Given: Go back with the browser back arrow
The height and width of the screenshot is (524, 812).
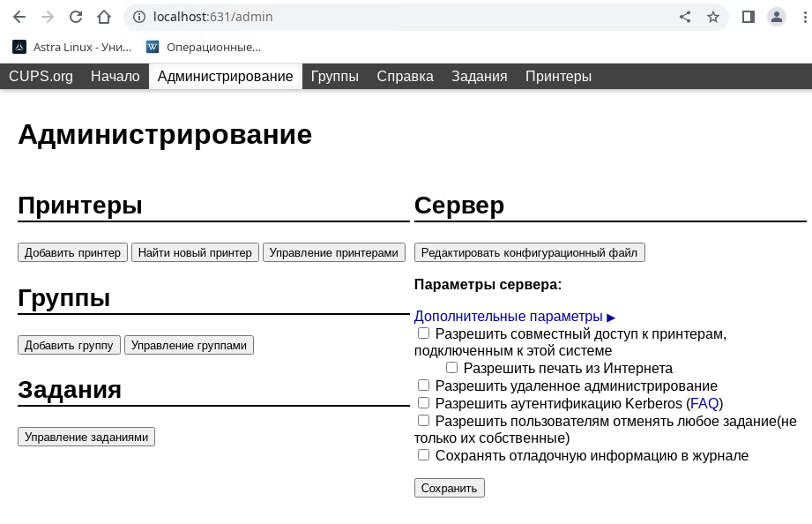Looking at the screenshot, I should coord(19,17).
